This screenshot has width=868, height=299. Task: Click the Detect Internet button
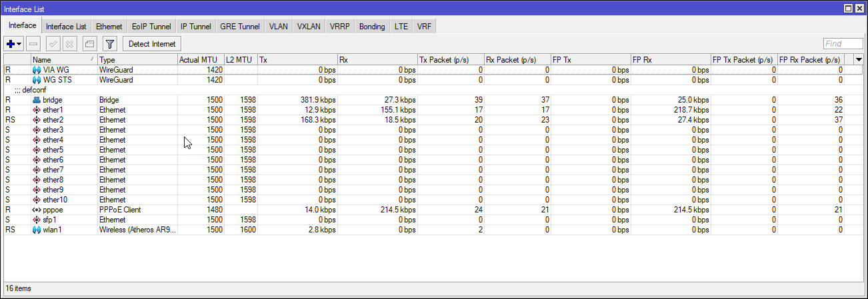pos(152,44)
